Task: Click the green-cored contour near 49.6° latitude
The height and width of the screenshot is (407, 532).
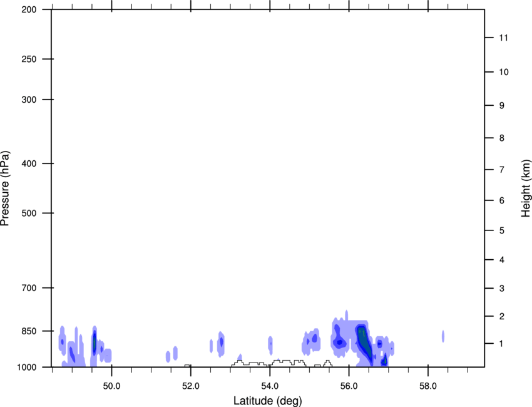Action: (x=95, y=343)
